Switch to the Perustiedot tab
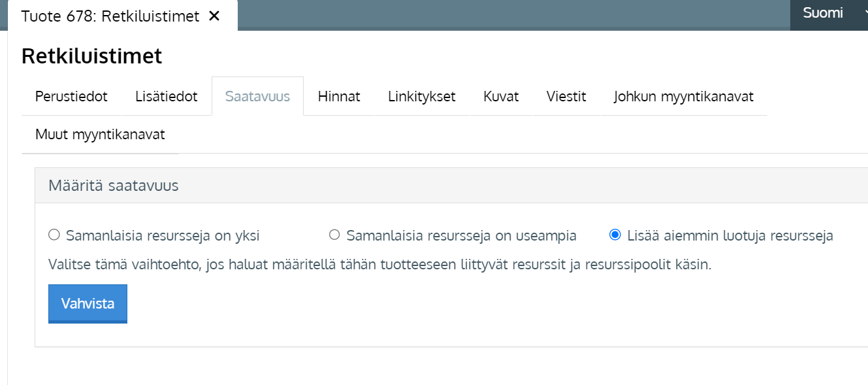The height and width of the screenshot is (385, 868). [x=71, y=97]
